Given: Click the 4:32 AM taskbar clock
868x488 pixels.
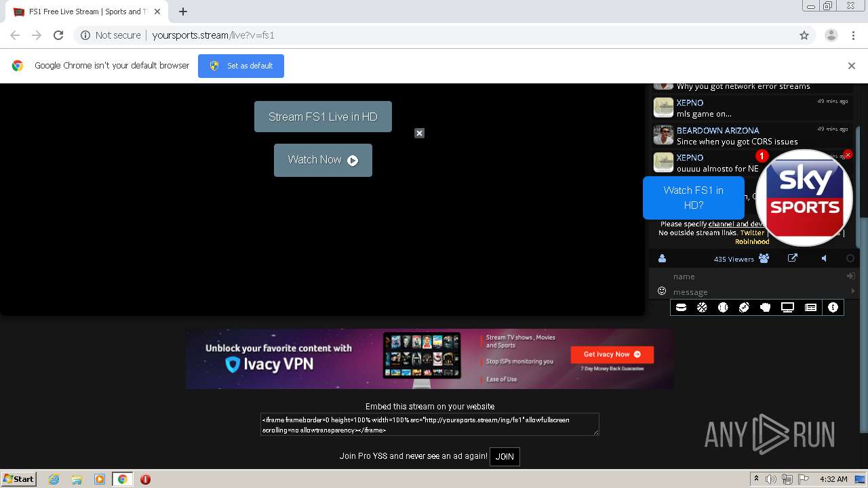Looking at the screenshot, I should click(833, 479).
